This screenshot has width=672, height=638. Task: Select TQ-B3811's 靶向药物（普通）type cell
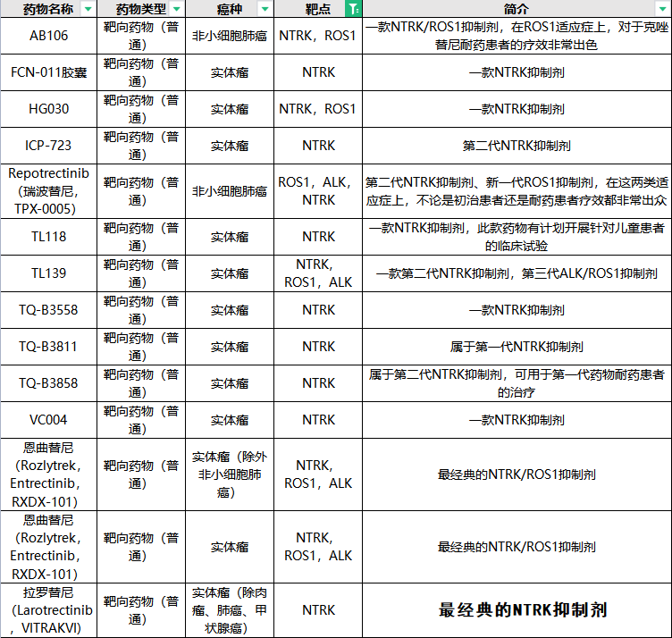(141, 347)
